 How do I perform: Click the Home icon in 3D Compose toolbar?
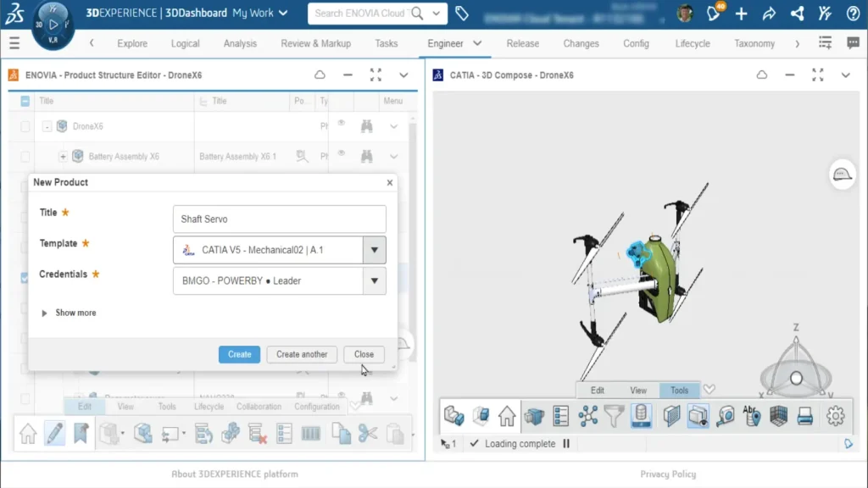point(507,416)
